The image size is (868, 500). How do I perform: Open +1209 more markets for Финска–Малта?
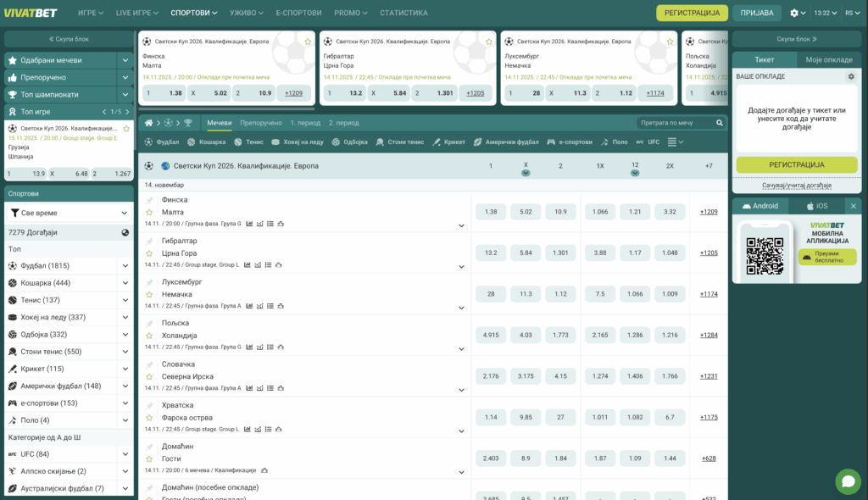709,212
